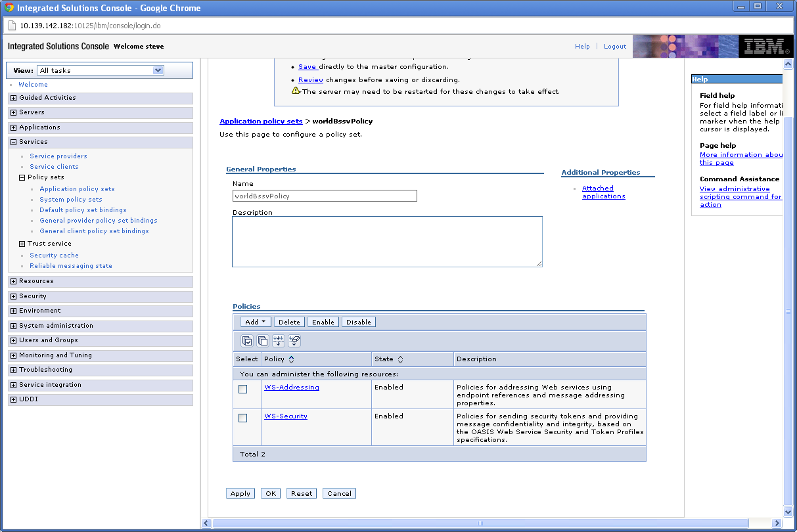Sort by State column arrows
The width and height of the screenshot is (797, 532).
[x=400, y=359]
